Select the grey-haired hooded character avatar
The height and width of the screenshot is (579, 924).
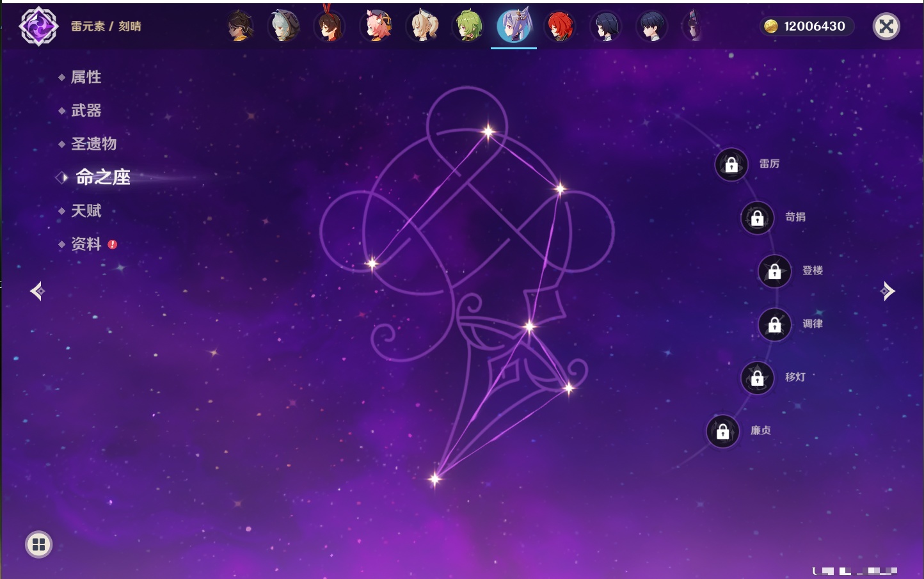coord(283,26)
